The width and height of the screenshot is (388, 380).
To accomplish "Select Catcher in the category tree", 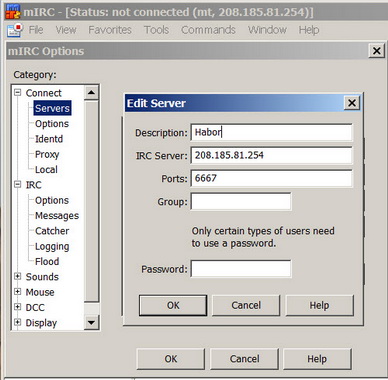I will pyautogui.click(x=52, y=231).
